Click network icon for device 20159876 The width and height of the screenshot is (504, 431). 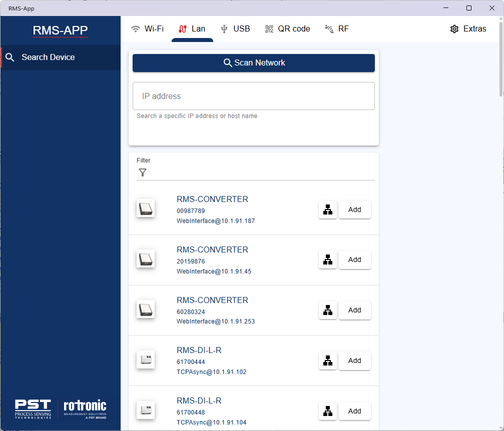[327, 260]
